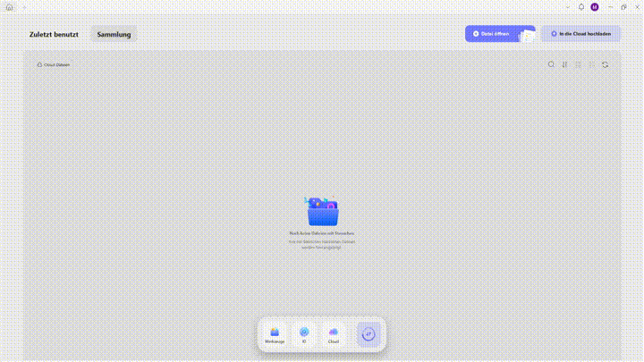Select the Sammlung tab
Viewport: 644px width, 362px height.
click(114, 35)
